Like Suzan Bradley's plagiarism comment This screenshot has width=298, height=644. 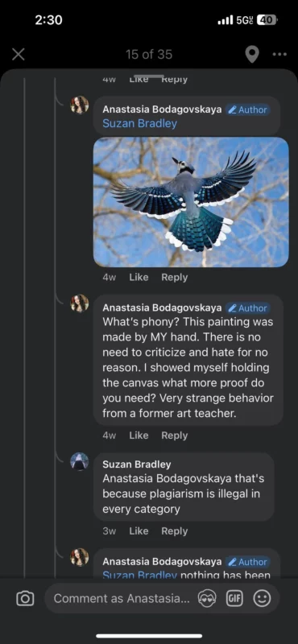pyautogui.click(x=139, y=531)
